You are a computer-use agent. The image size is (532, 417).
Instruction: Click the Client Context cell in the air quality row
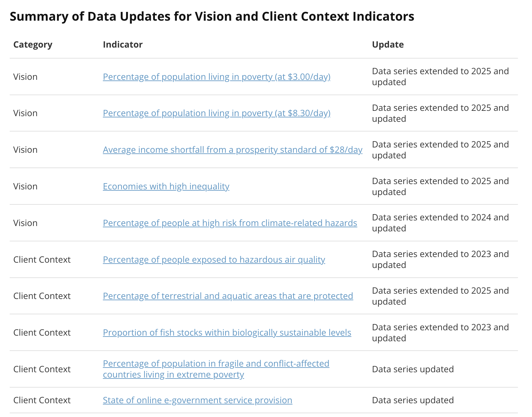coord(42,260)
